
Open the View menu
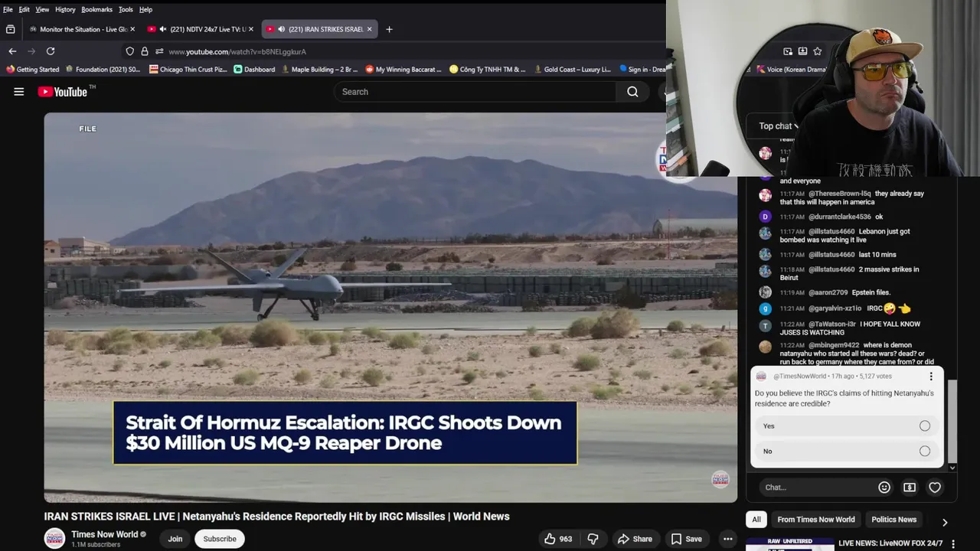(42, 9)
